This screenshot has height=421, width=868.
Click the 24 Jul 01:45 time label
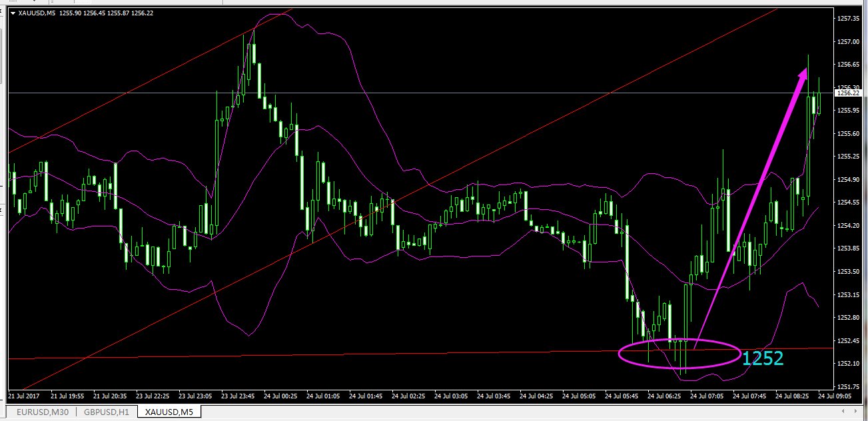[x=366, y=396]
